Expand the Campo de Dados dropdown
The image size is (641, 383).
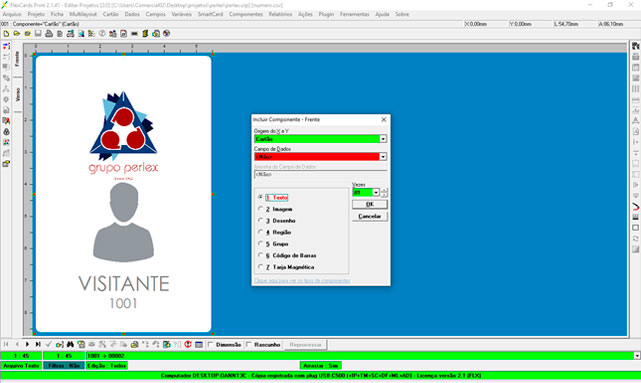[x=383, y=157]
